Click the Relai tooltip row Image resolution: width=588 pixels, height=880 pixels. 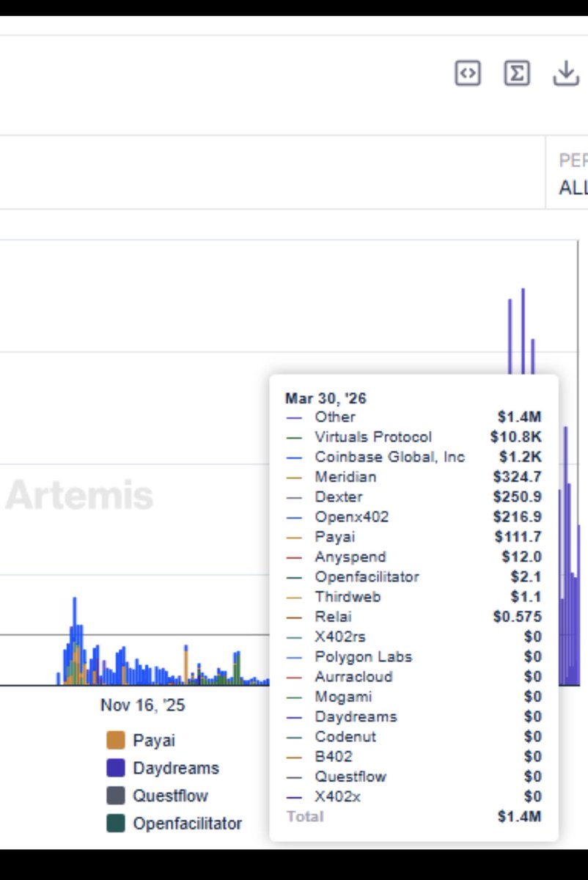(414, 617)
